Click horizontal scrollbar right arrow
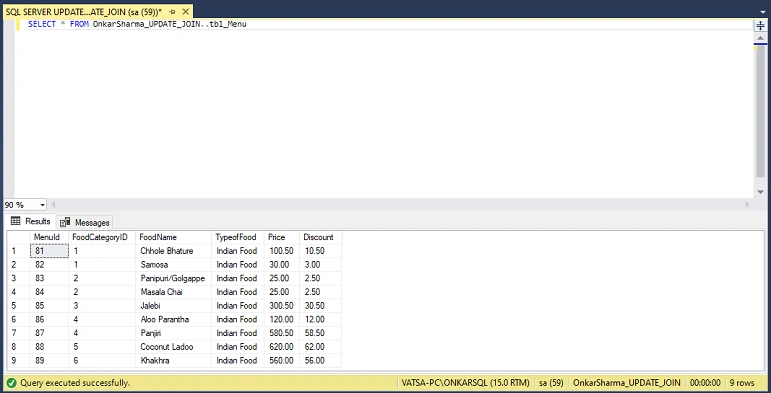 point(747,205)
